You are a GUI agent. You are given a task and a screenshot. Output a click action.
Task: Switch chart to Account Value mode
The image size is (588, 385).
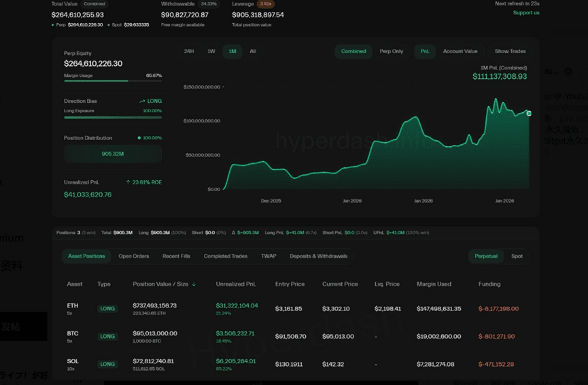click(x=460, y=52)
